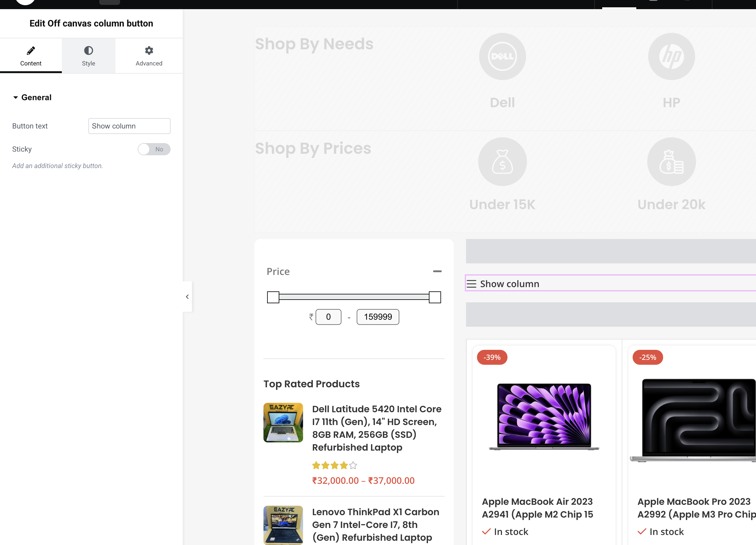Viewport: 756px width, 545px height.
Task: Click the Show column button
Action: (x=509, y=284)
